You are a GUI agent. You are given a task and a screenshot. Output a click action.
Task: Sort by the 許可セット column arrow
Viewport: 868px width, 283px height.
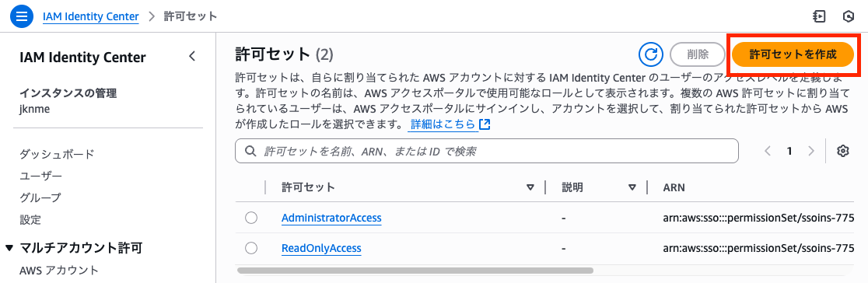[530, 187]
